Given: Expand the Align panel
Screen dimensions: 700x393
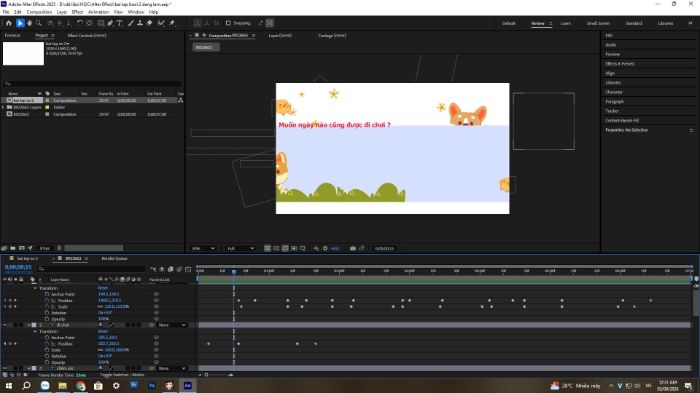Looking at the screenshot, I should click(610, 73).
